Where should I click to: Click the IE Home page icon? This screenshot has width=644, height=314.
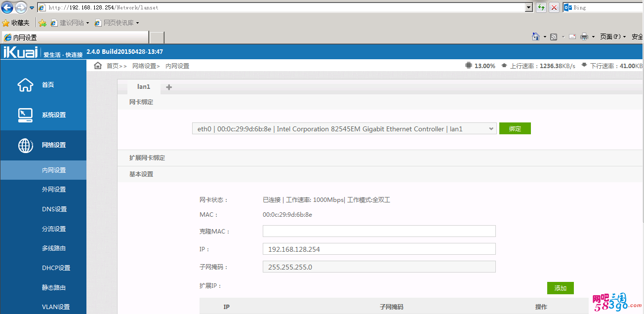[x=535, y=37]
